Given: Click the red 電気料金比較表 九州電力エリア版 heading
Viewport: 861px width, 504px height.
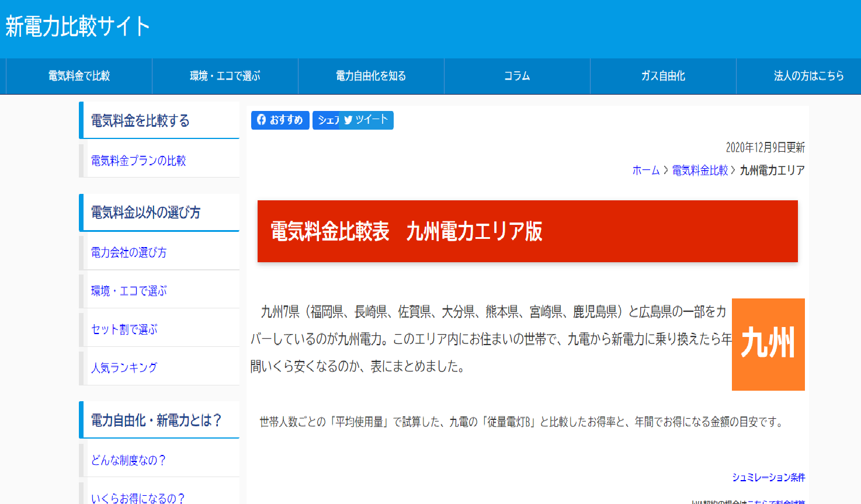Looking at the screenshot, I should tap(527, 231).
